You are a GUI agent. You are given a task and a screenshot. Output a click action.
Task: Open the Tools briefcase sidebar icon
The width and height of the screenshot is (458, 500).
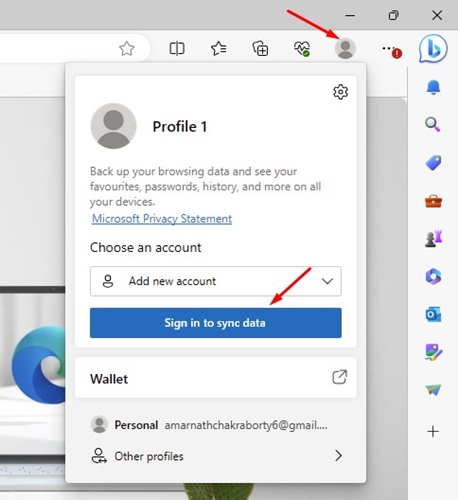pyautogui.click(x=433, y=201)
